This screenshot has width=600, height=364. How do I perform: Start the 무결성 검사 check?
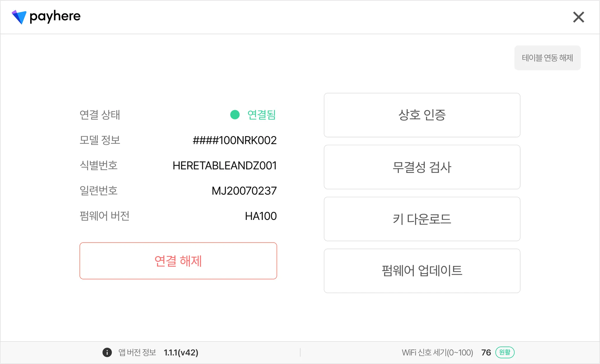tap(422, 167)
